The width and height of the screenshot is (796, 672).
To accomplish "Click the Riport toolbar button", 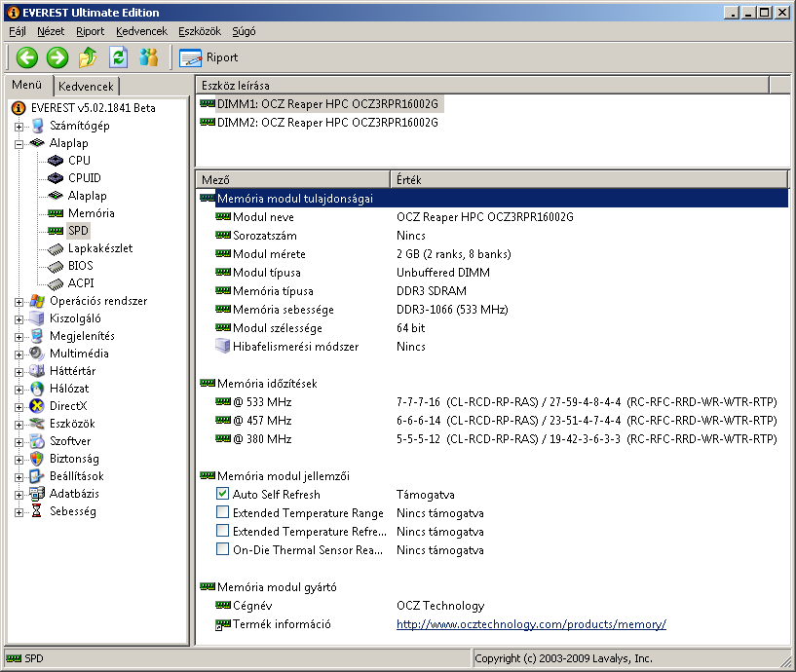I will coord(208,57).
